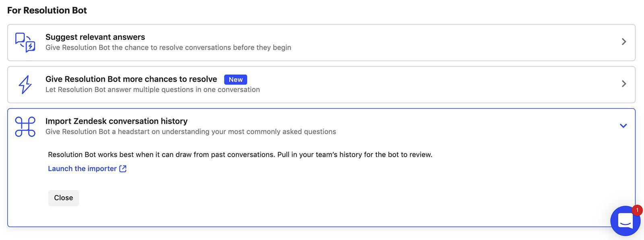Expand Suggest relevant answers with its chevron

click(x=623, y=42)
